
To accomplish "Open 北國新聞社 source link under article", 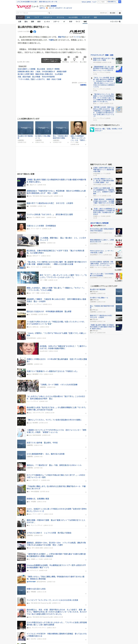I will pos(83,85).
